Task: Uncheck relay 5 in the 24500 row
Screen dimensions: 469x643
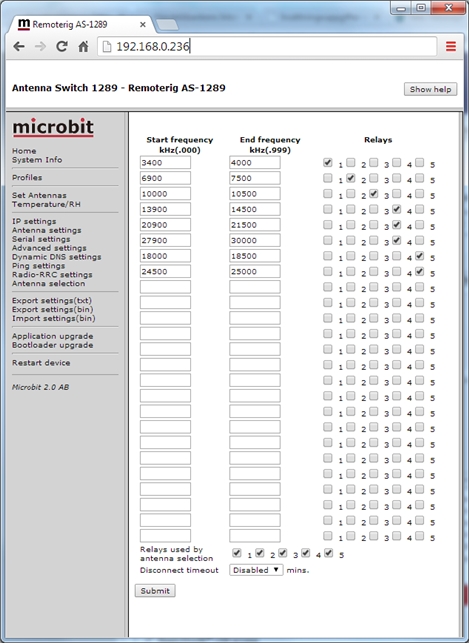Action: pyautogui.click(x=419, y=271)
